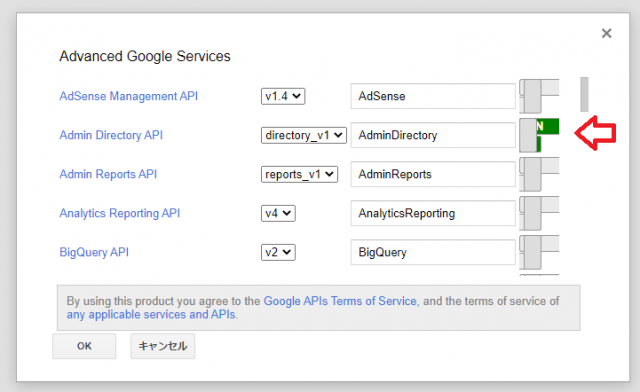This screenshot has width=640, height=392.
Task: Close the Advanced Google Services dialog
Action: (607, 33)
